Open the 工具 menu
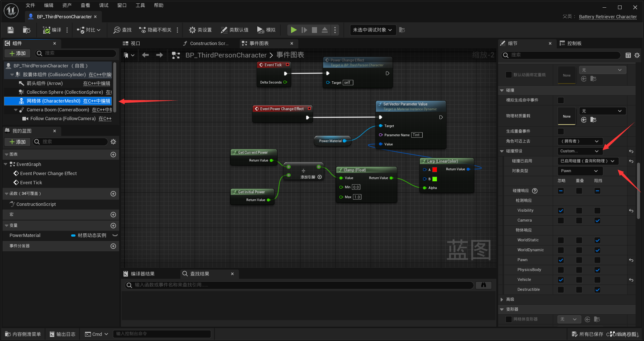The height and width of the screenshot is (341, 644). (140, 5)
